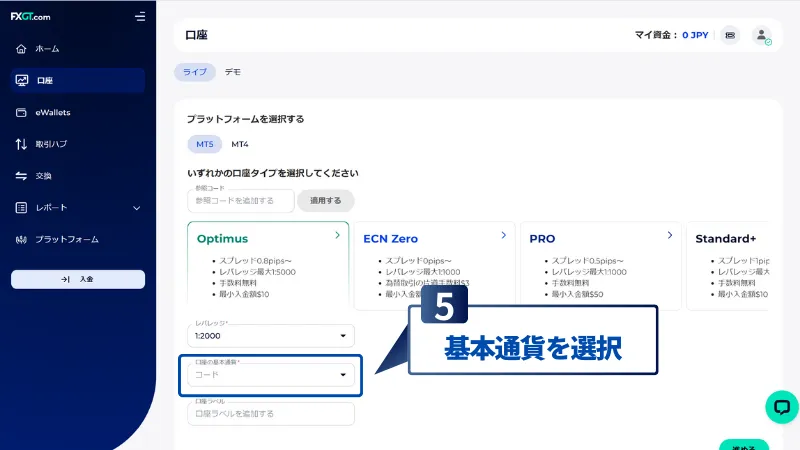Click the 0 JPY balance amount
This screenshot has height=450, width=800.
pos(695,35)
